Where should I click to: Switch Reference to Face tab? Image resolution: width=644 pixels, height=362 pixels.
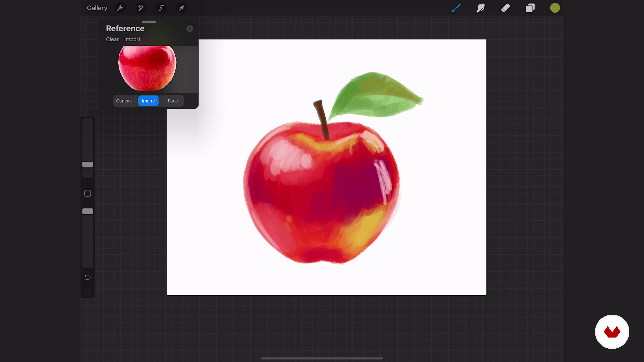(x=173, y=101)
